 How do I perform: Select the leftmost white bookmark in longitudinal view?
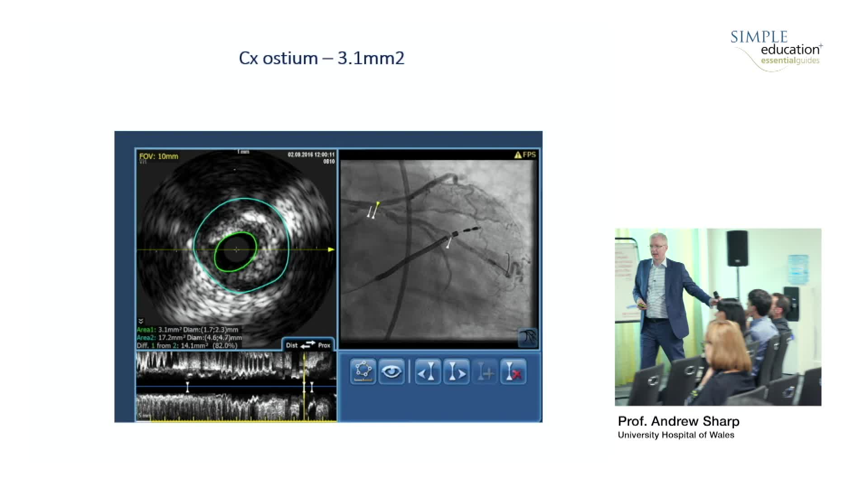tap(188, 387)
